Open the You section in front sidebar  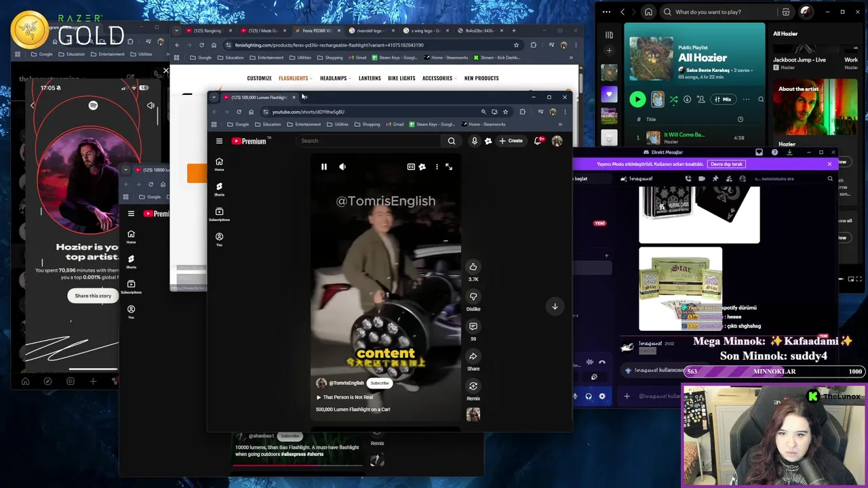coord(219,239)
